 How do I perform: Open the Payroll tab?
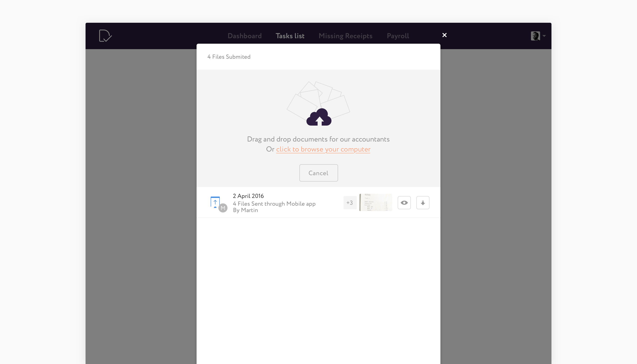coord(398,36)
